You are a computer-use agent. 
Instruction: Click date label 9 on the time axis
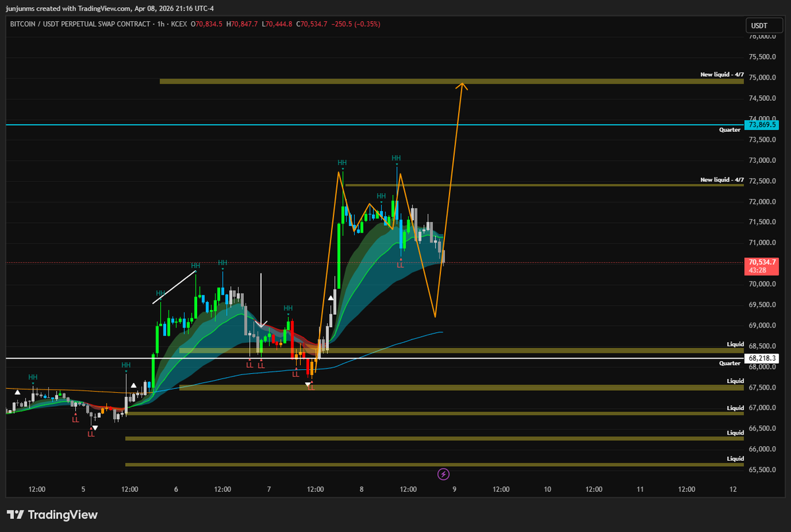455,489
